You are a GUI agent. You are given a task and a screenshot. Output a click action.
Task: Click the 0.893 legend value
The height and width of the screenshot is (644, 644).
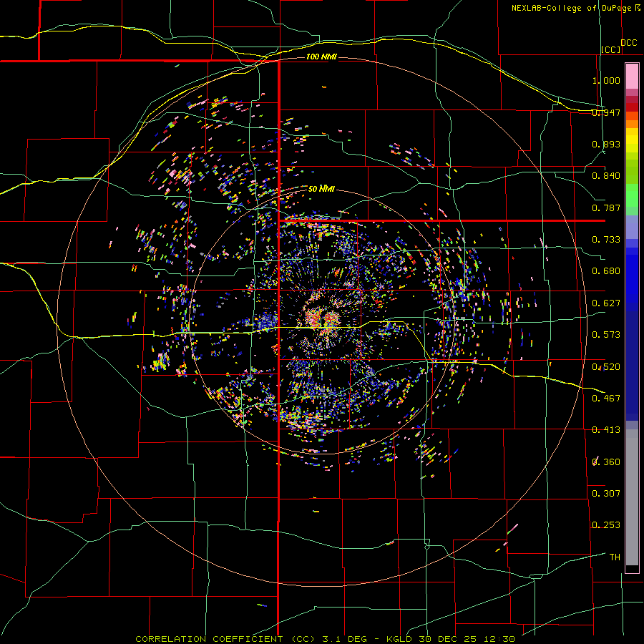coord(606,144)
